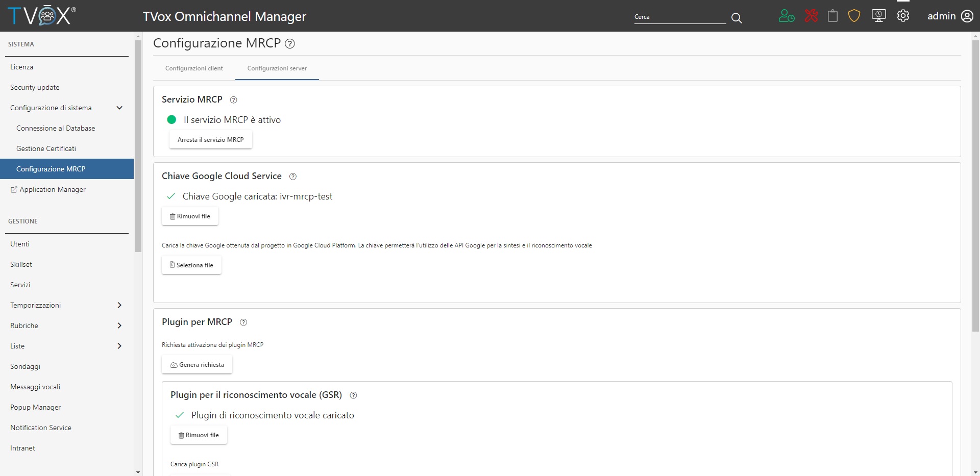Select Configurazione MRCP in sidebar

(67, 169)
